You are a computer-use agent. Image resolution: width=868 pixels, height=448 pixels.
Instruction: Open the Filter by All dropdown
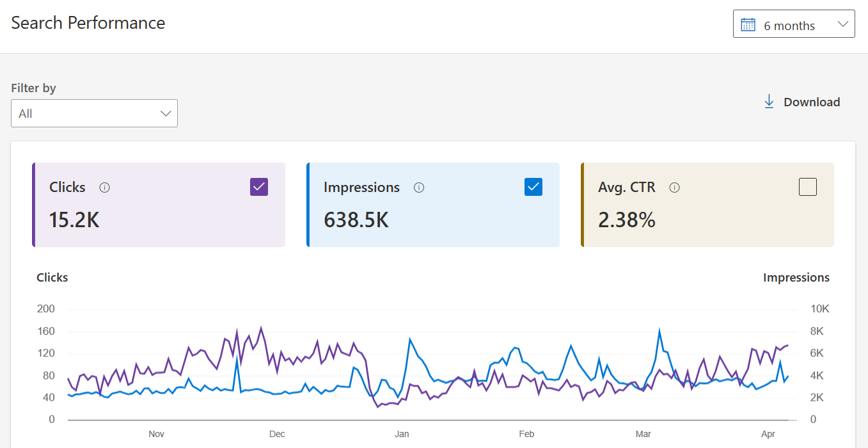pyautogui.click(x=94, y=113)
